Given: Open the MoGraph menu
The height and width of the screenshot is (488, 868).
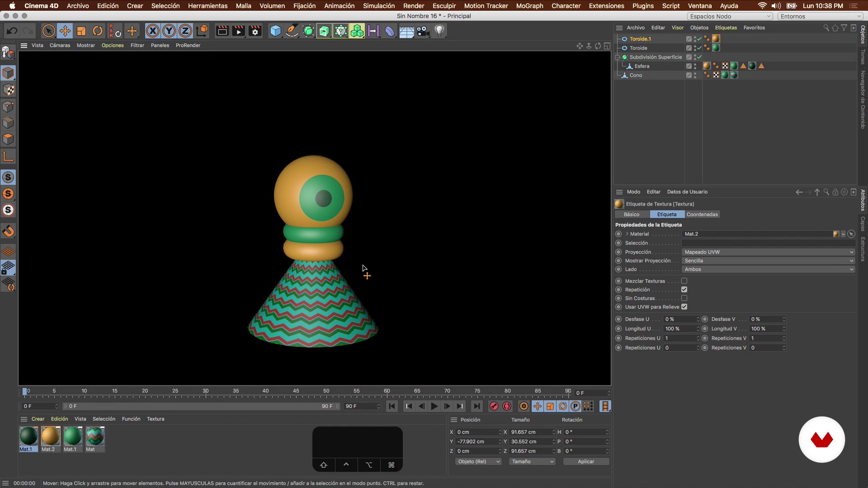Looking at the screenshot, I should click(x=529, y=6).
